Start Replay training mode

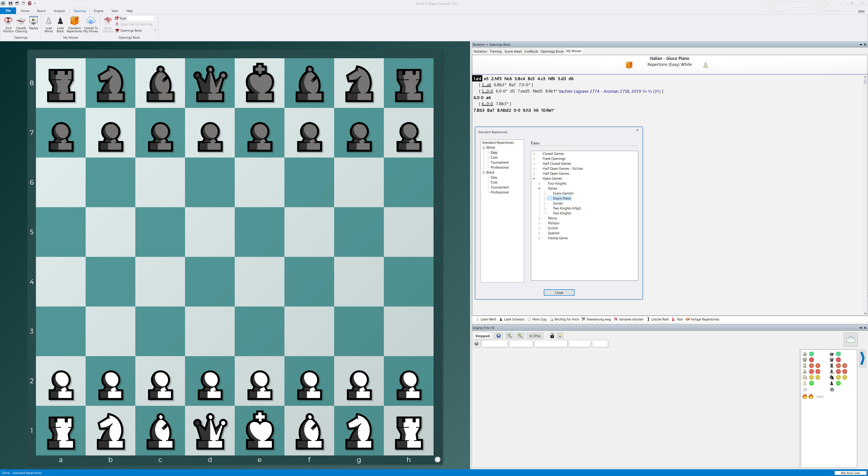pos(33,24)
